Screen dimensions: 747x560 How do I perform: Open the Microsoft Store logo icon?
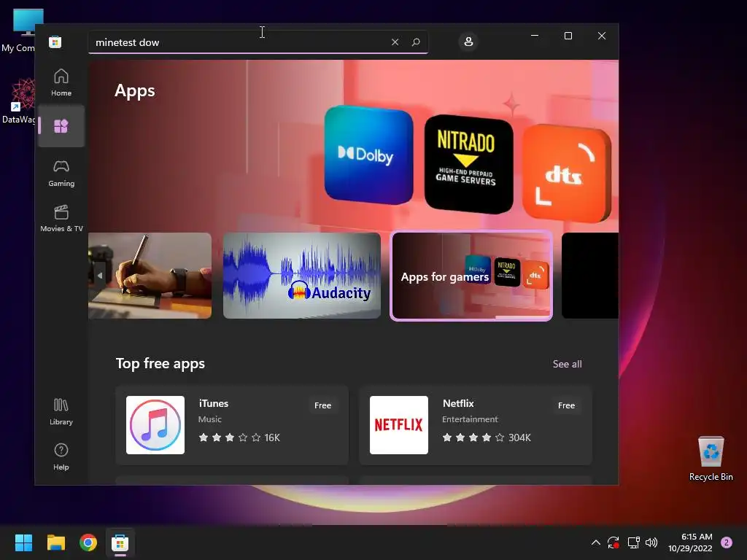click(55, 42)
